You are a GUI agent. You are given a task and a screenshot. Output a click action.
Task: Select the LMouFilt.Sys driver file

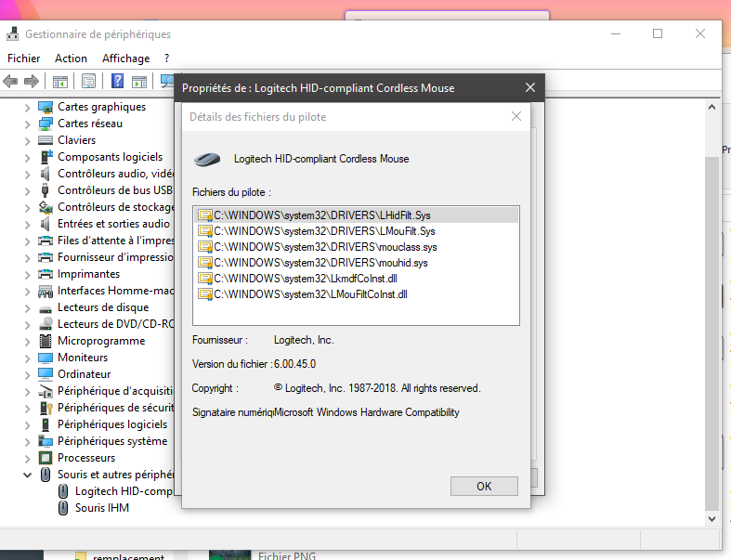point(356,231)
